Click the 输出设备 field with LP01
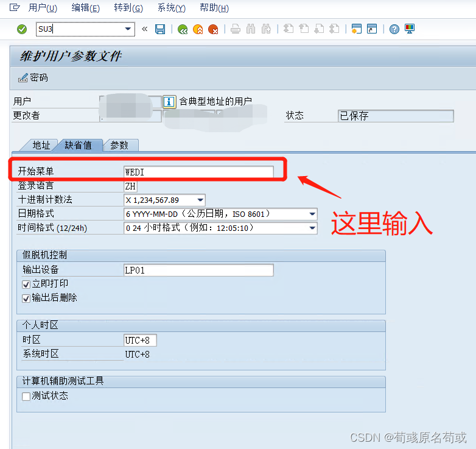 [198, 270]
